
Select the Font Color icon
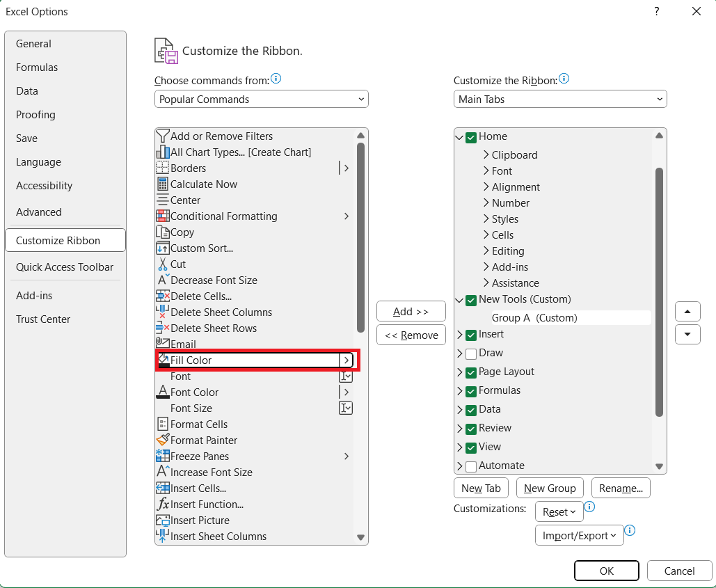coord(163,392)
